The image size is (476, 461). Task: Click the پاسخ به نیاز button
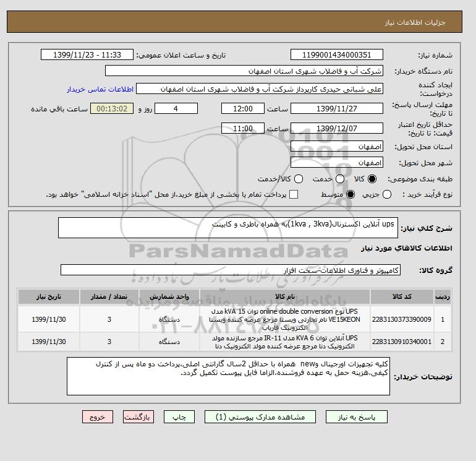[x=357, y=417]
